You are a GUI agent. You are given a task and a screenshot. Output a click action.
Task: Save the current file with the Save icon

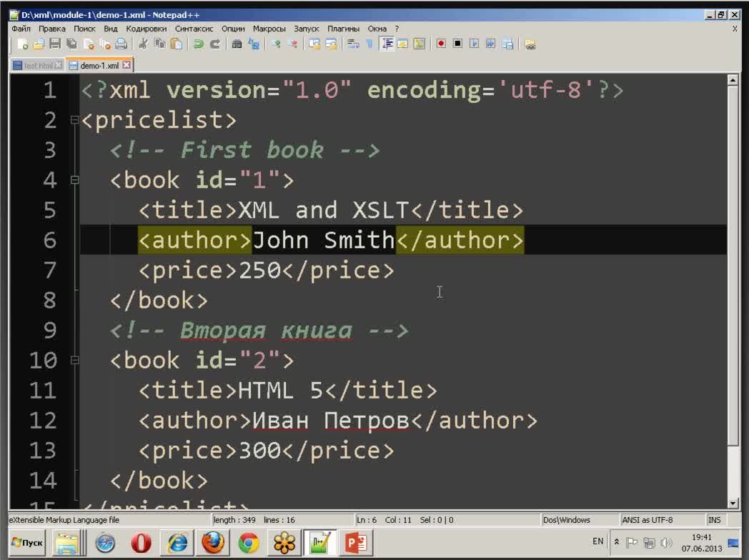[x=55, y=44]
